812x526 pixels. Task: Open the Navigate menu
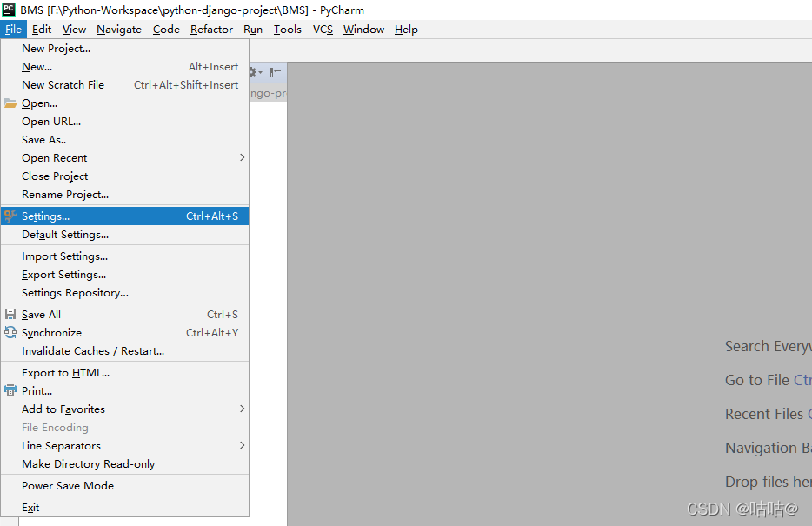click(119, 30)
